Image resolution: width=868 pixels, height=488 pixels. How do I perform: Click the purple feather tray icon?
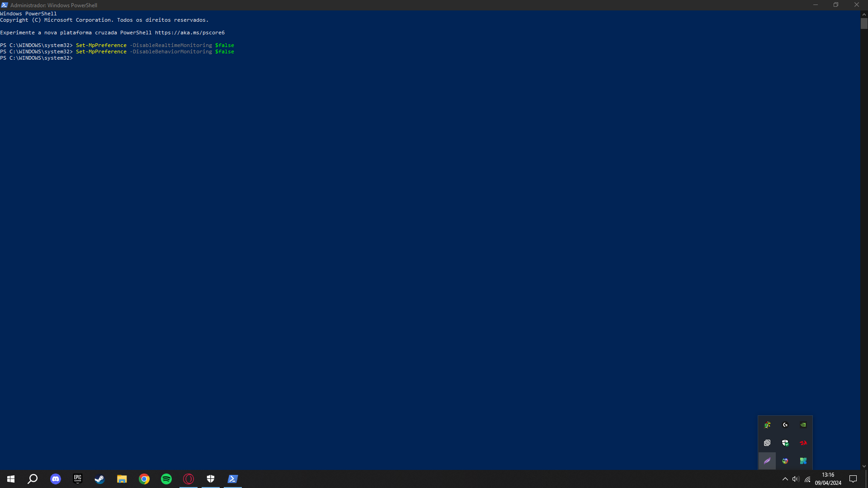tap(767, 461)
